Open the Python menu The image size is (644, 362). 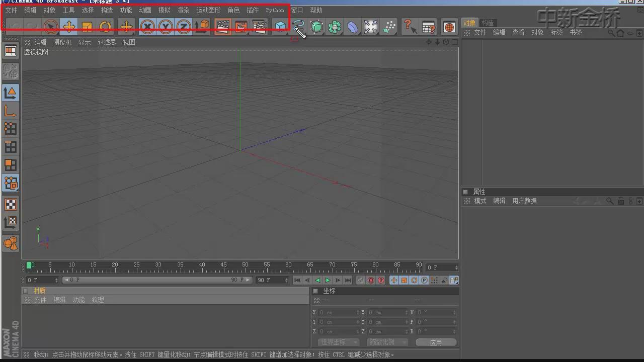(275, 10)
